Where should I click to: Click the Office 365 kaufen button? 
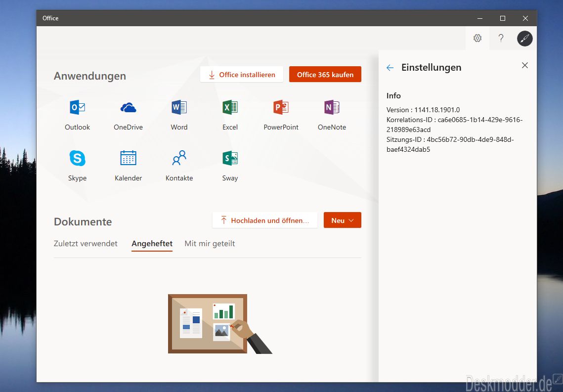[325, 74]
